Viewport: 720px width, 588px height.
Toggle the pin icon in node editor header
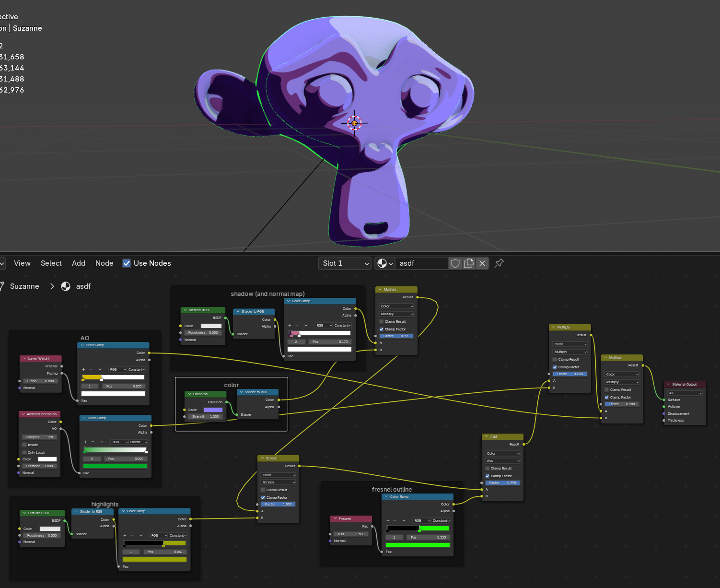coord(499,263)
